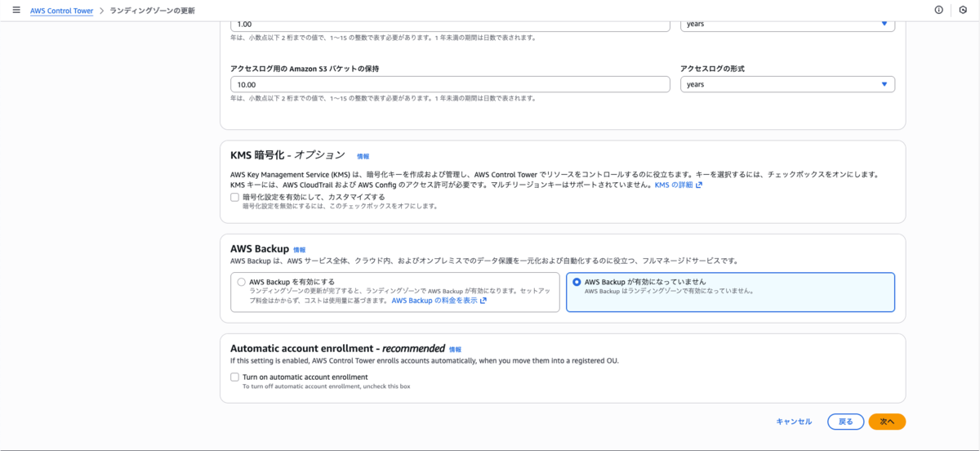Open the hamburger navigation menu

[x=16, y=10]
